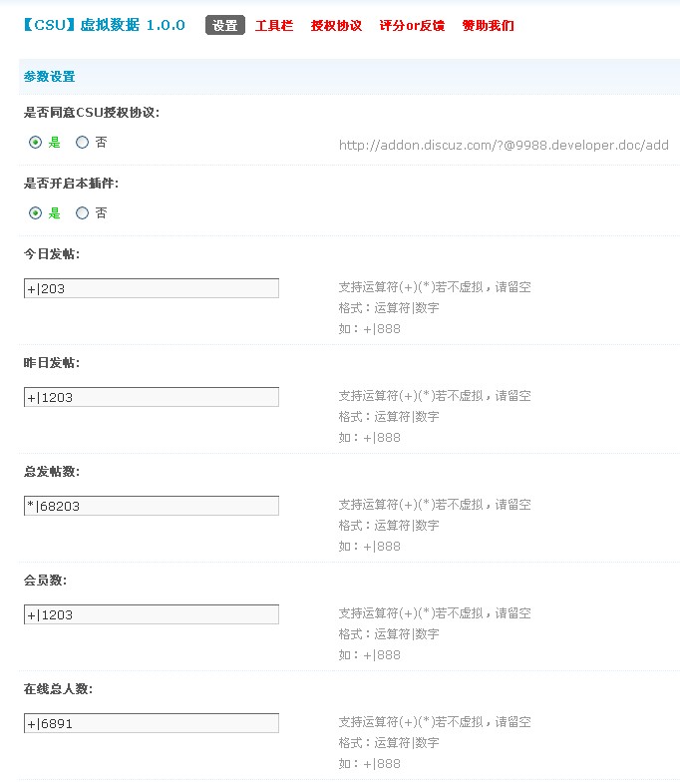Viewport: 680px width, 784px height.
Task: Choose 是 for 是否开启本插件
Action: 36,212
